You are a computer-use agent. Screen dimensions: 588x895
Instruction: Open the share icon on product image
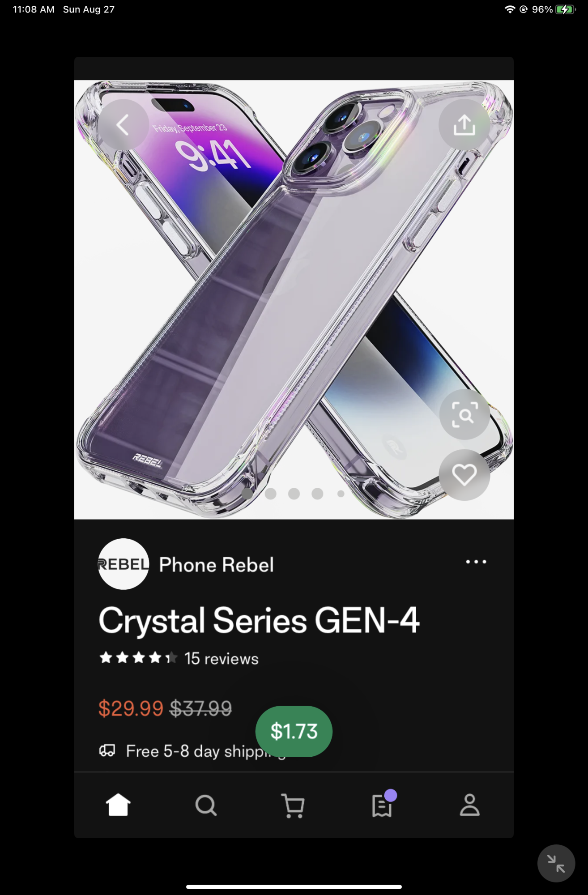tap(464, 125)
